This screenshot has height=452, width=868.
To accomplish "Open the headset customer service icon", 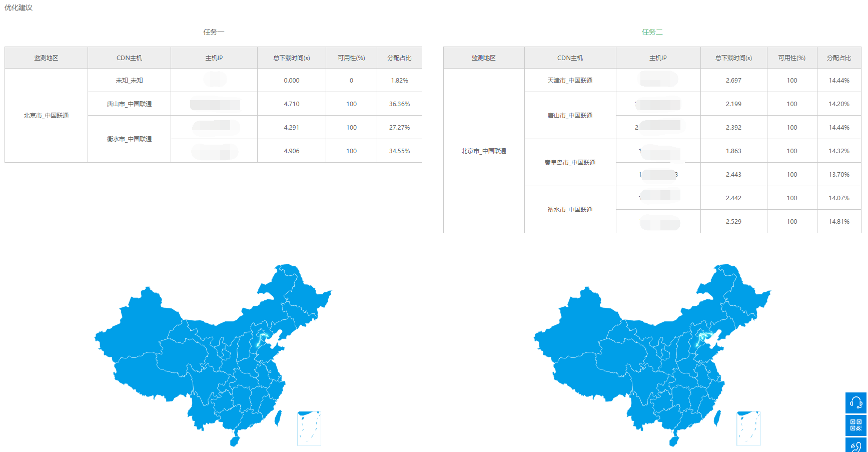I will 855,402.
